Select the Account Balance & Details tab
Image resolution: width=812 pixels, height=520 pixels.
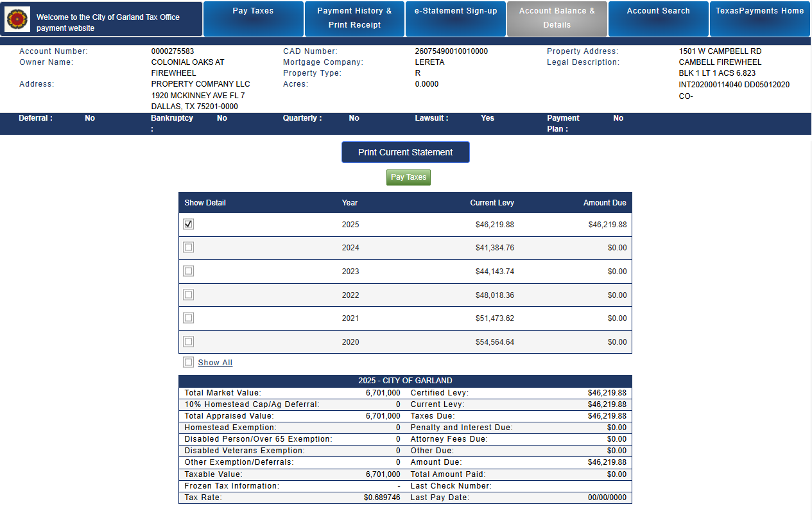pyautogui.click(x=557, y=19)
